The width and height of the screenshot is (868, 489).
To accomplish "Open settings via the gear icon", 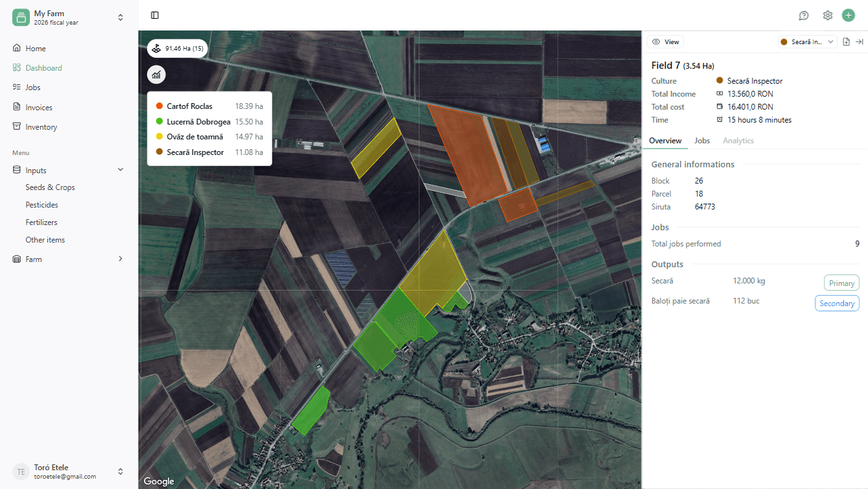I will (827, 16).
